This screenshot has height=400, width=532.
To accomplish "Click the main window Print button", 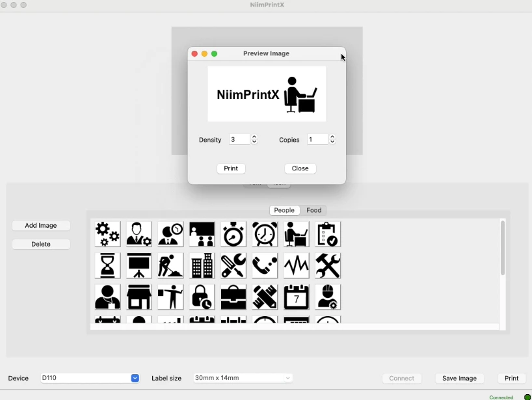I will coord(512,379).
